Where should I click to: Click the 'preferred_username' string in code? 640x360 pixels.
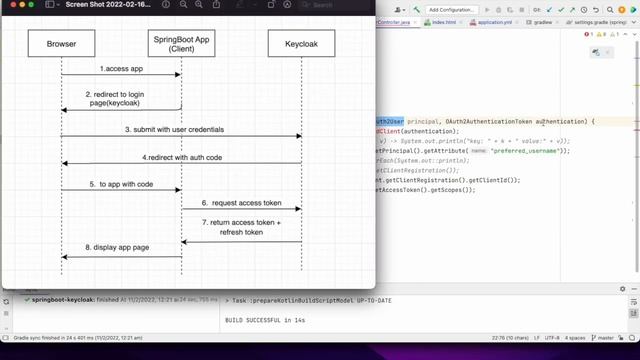524,151
